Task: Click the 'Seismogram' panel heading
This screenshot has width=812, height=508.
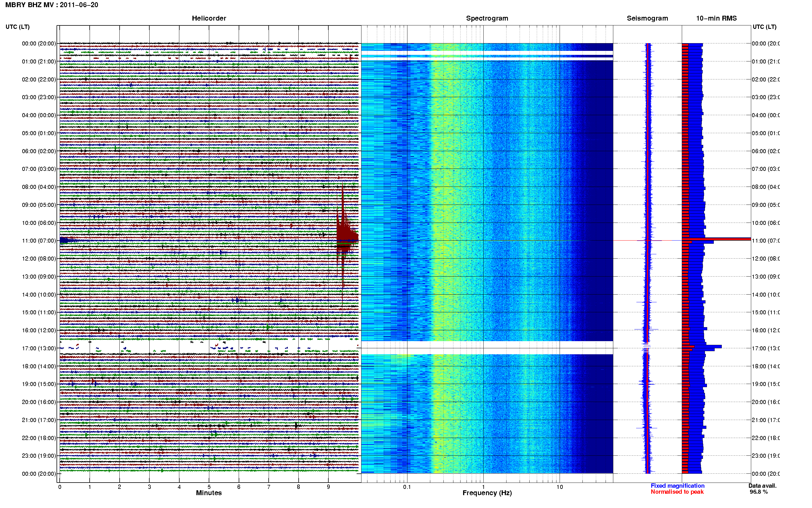Action: [647, 18]
